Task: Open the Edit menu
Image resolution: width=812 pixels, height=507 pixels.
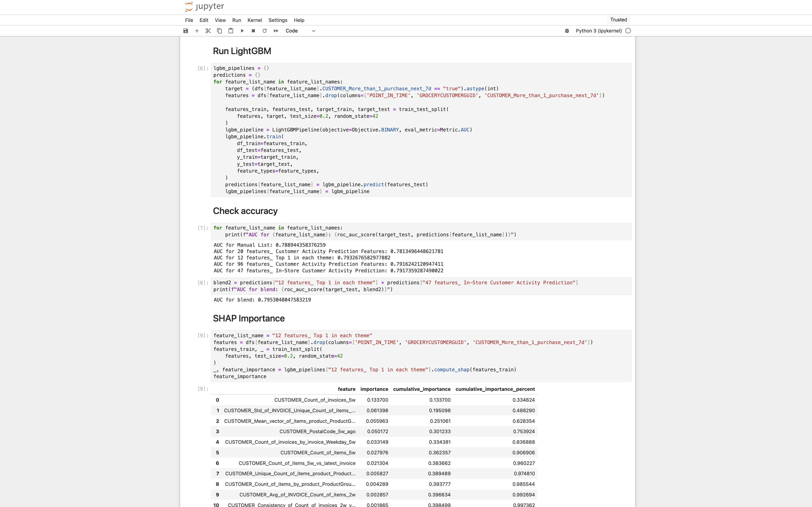Action: coord(204,20)
